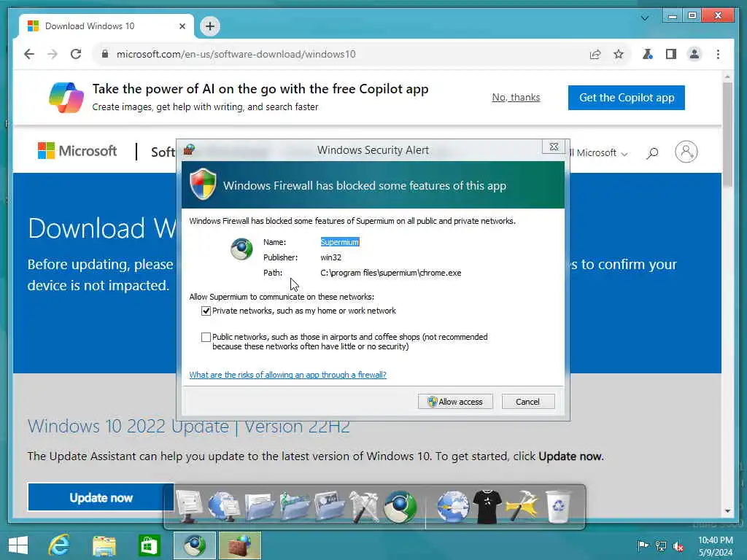Click Cancel in the Security Alert dialog
The image size is (747, 560).
528,402
